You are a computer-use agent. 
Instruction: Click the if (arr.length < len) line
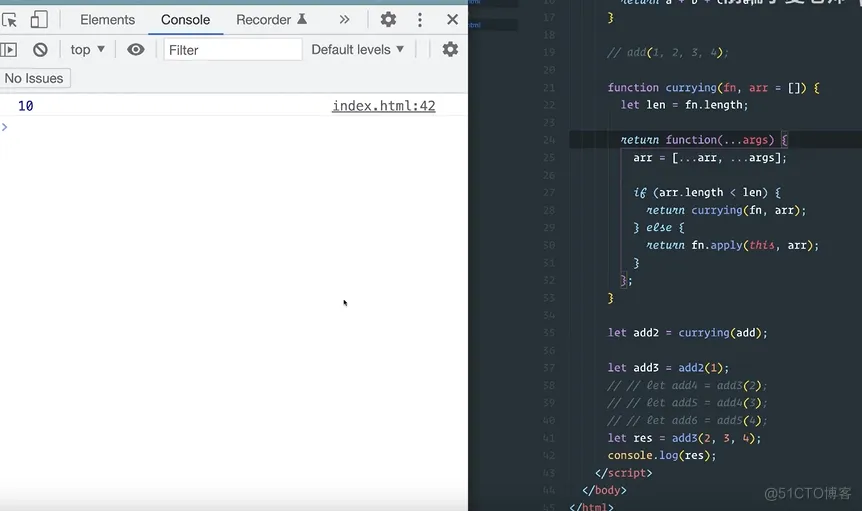[x=707, y=192]
